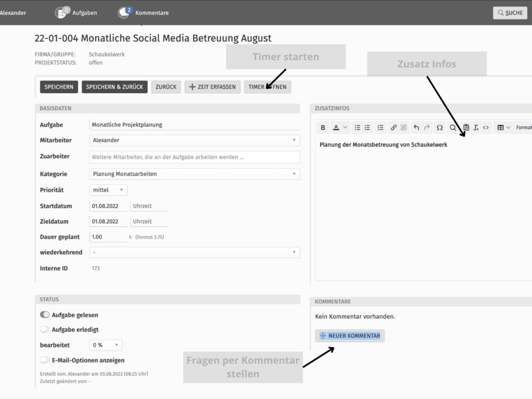The image size is (532, 399).
Task: Insert a link with the chain icon
Action: pyautogui.click(x=393, y=127)
